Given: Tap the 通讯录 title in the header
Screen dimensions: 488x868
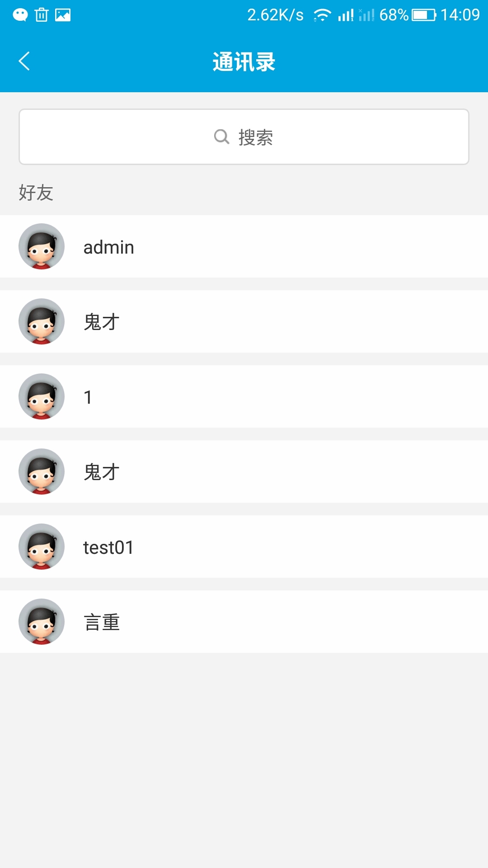Looking at the screenshot, I should point(244,61).
